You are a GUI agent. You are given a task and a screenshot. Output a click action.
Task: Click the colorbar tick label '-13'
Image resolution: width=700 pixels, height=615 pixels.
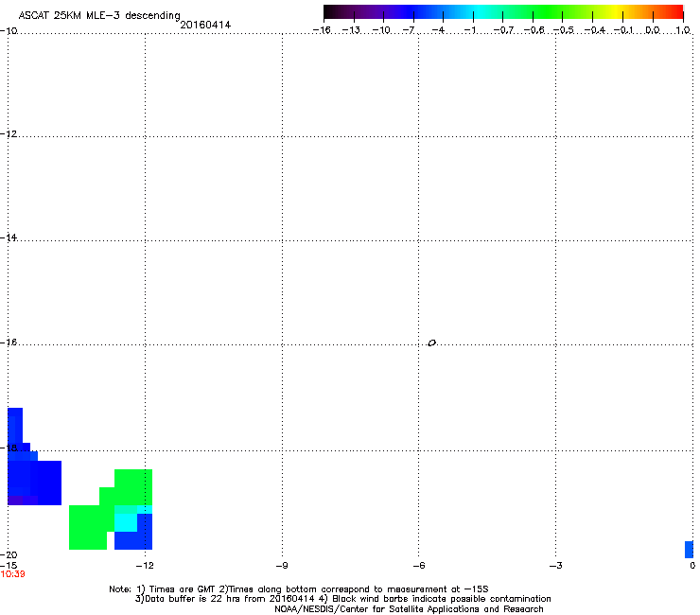click(x=351, y=30)
